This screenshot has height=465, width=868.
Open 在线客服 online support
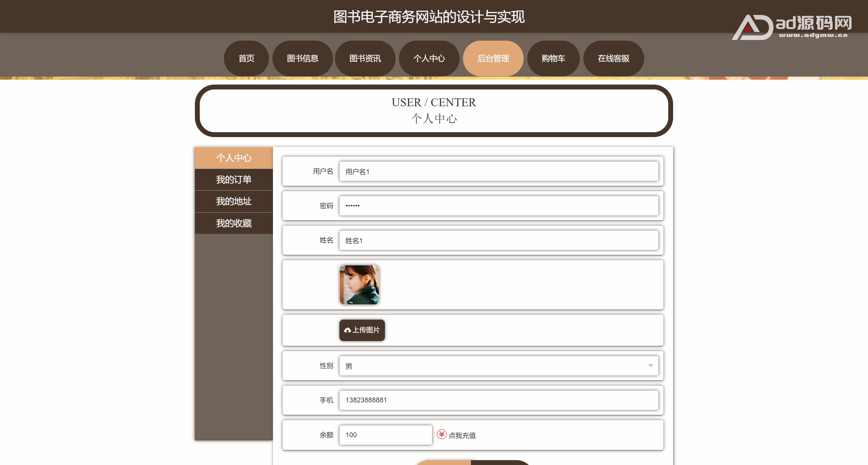pyautogui.click(x=613, y=58)
